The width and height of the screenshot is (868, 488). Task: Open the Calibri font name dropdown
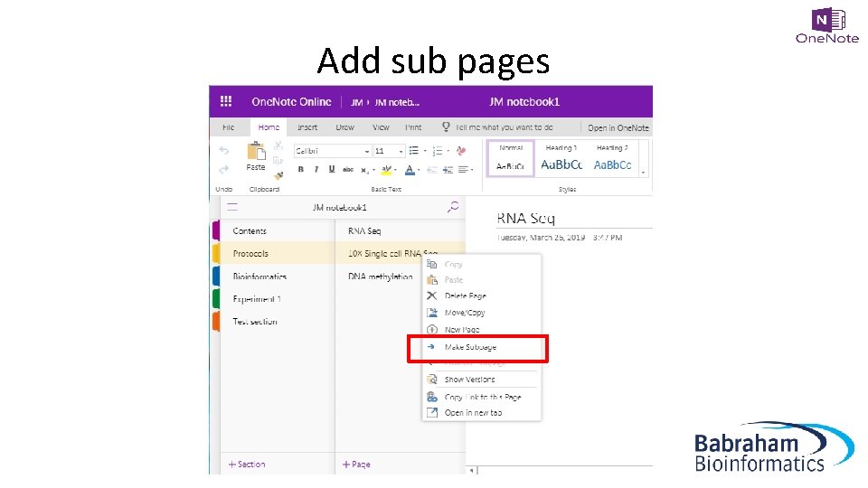366,151
